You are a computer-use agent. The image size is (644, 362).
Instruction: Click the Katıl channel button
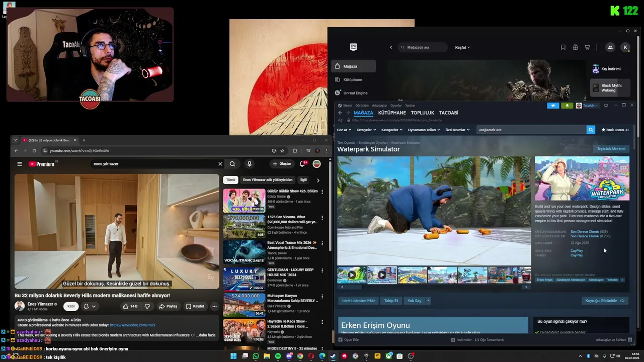71,306
